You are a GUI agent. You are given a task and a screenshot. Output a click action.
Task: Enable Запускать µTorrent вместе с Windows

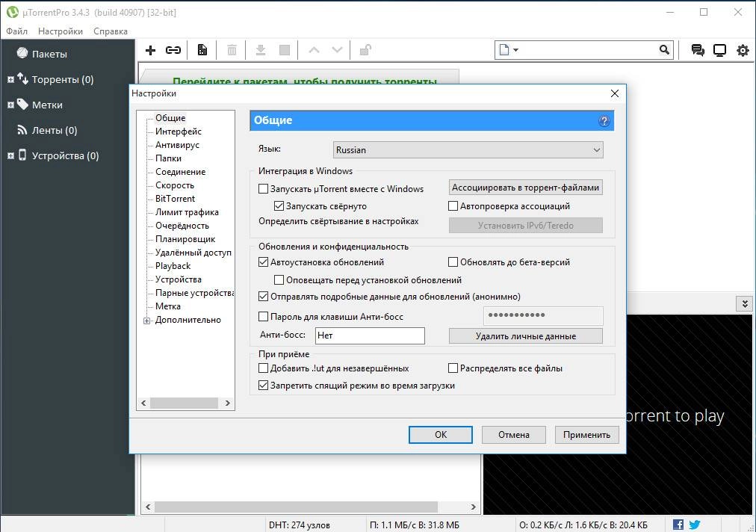coord(264,189)
